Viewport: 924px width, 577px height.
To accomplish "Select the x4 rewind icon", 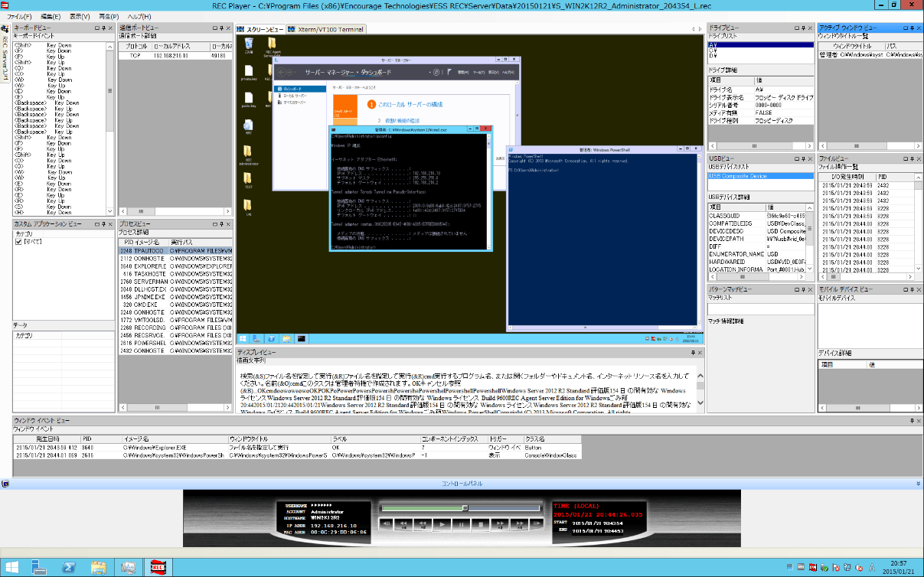I will point(403,525).
